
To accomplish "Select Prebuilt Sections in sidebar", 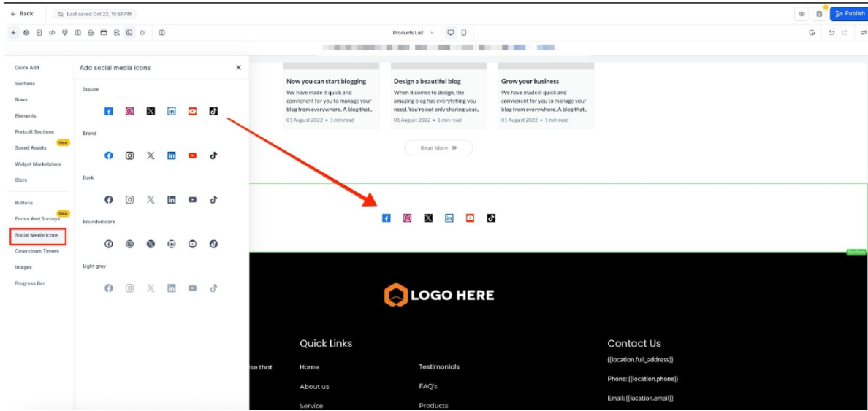I will (34, 132).
